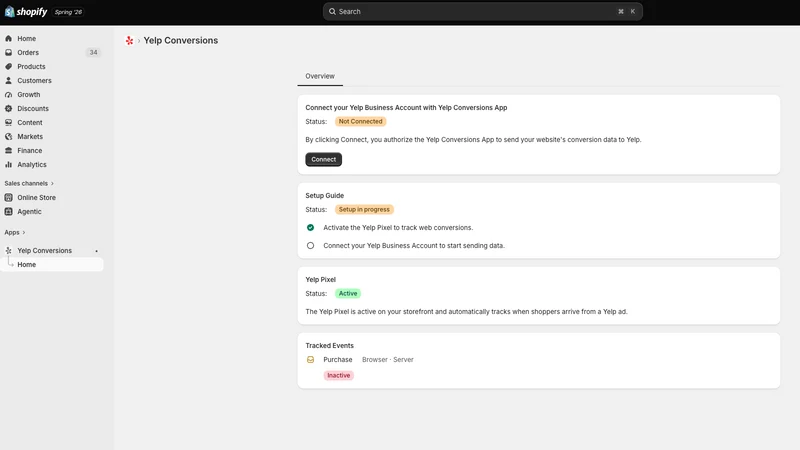Click the pin dot beside Yelp Conversions
This screenshot has width=800, height=450.
(96, 251)
